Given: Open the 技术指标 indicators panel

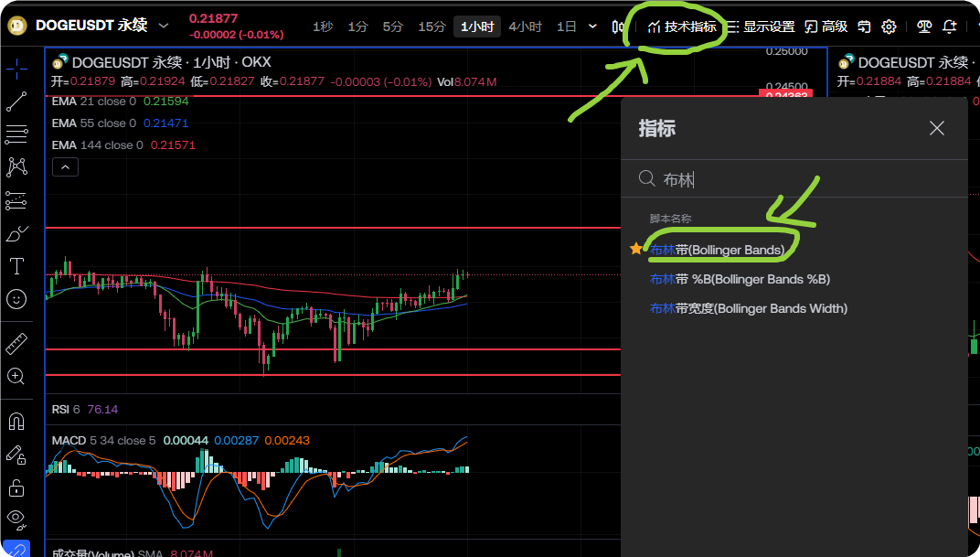Looking at the screenshot, I should coord(682,27).
